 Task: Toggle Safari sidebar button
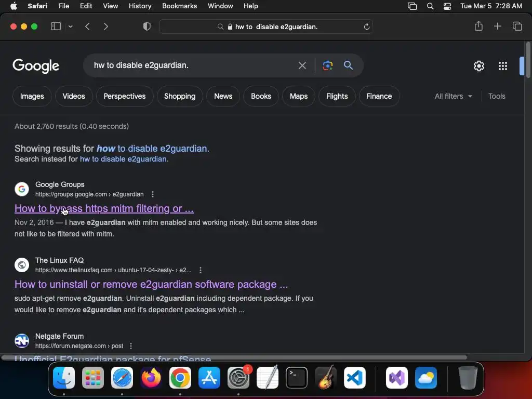pos(56,26)
